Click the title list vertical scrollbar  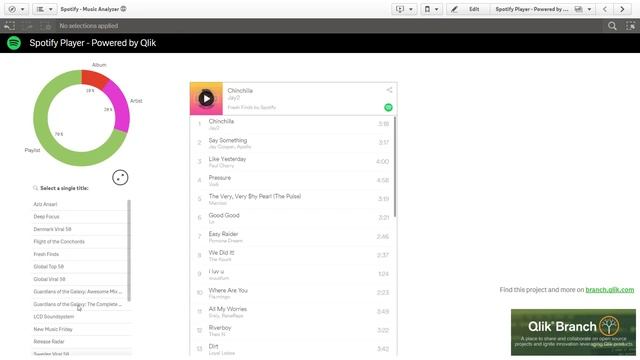pyautogui.click(x=129, y=250)
